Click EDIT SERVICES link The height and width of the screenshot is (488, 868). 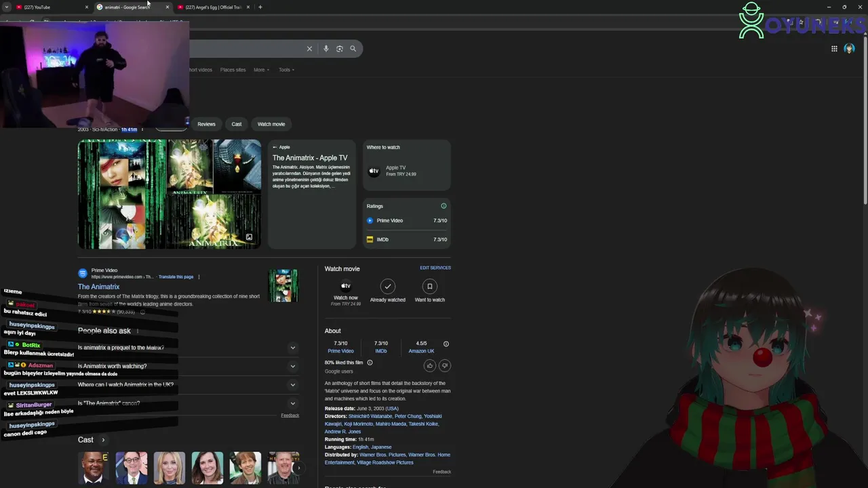tap(435, 268)
